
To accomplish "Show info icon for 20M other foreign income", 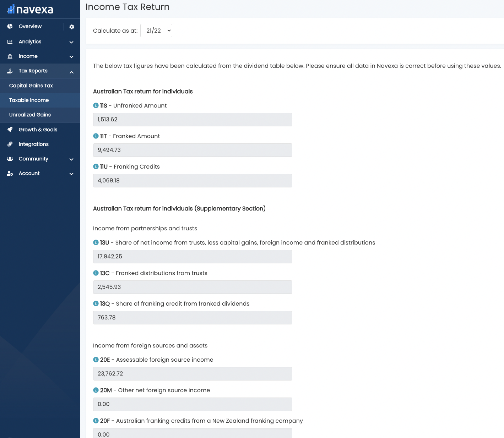I will tap(96, 390).
